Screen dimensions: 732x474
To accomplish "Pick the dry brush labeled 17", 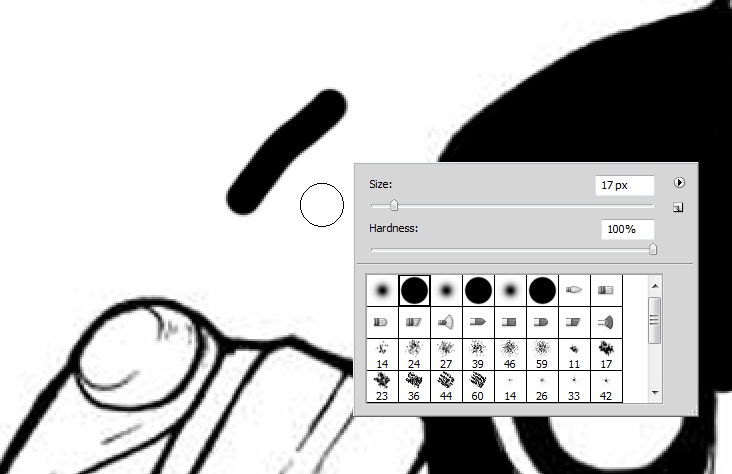I will pos(606,354).
